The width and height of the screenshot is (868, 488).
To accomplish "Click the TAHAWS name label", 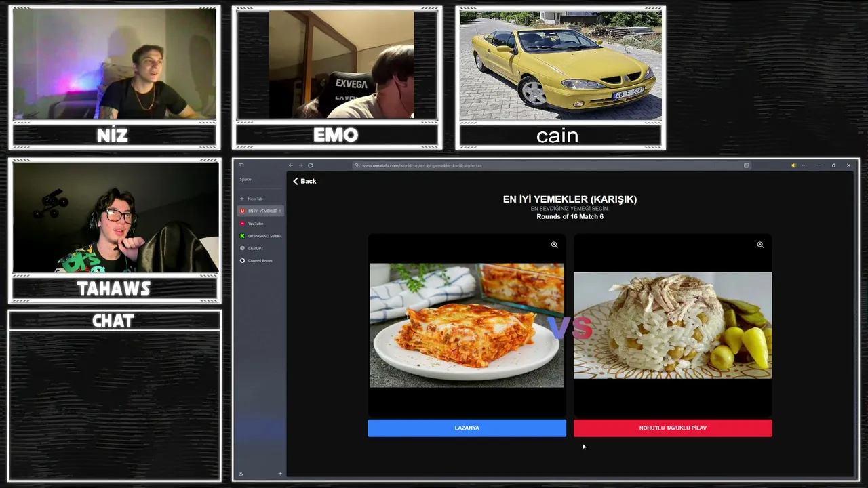I will 114,289.
